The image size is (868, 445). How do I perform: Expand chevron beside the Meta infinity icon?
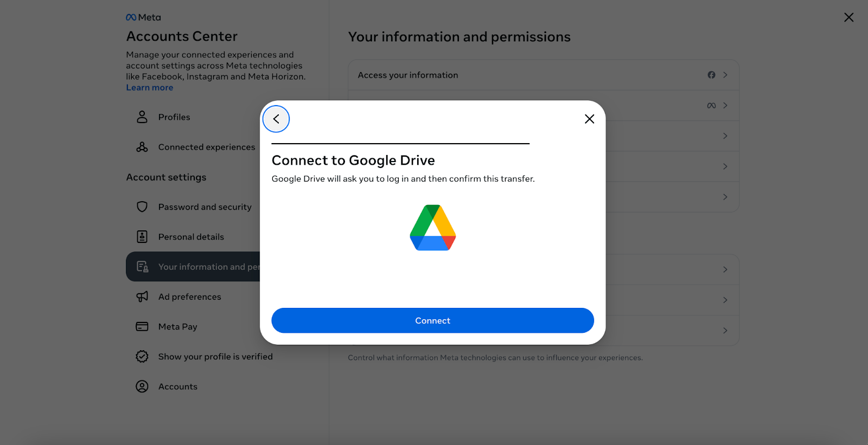click(x=725, y=106)
